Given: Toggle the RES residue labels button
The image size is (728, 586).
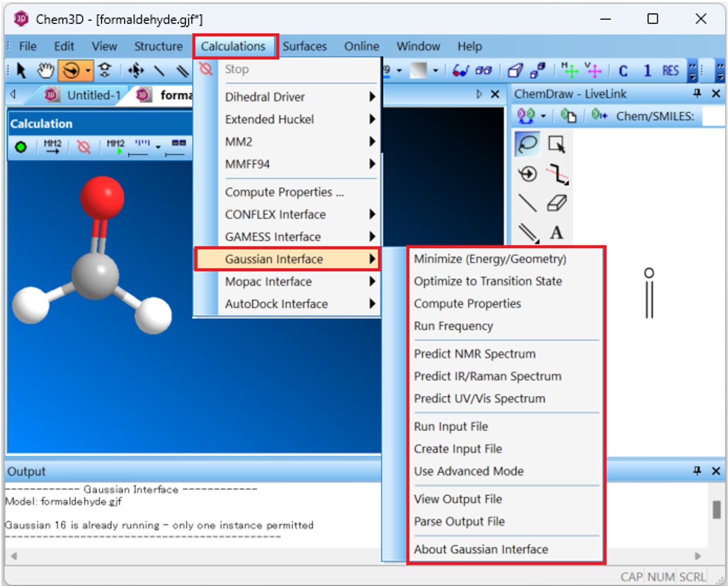Looking at the screenshot, I should click(670, 71).
